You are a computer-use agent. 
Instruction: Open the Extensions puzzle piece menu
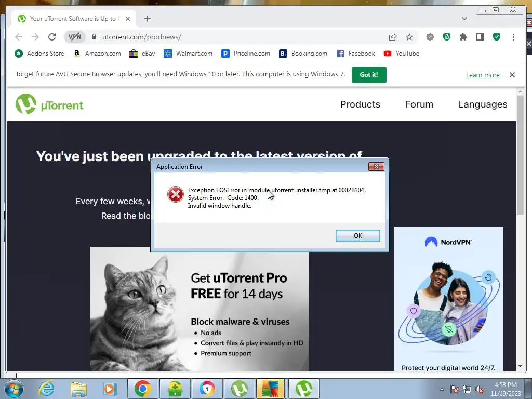[x=463, y=37]
